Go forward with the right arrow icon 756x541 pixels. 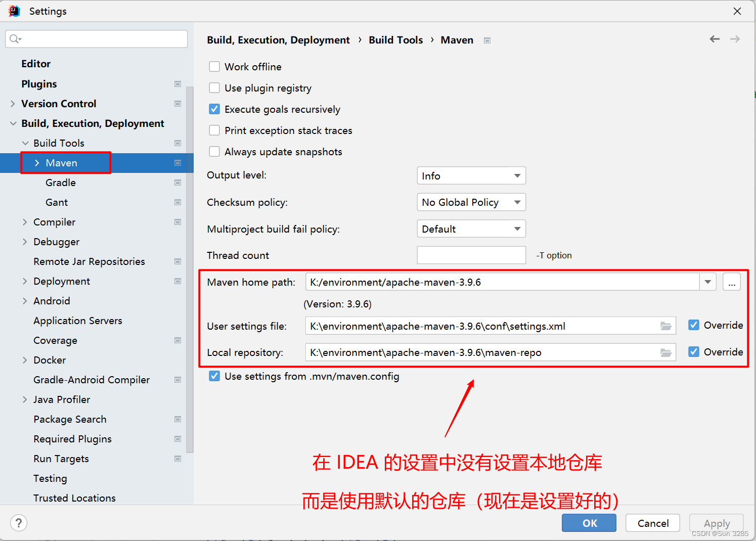(735, 39)
